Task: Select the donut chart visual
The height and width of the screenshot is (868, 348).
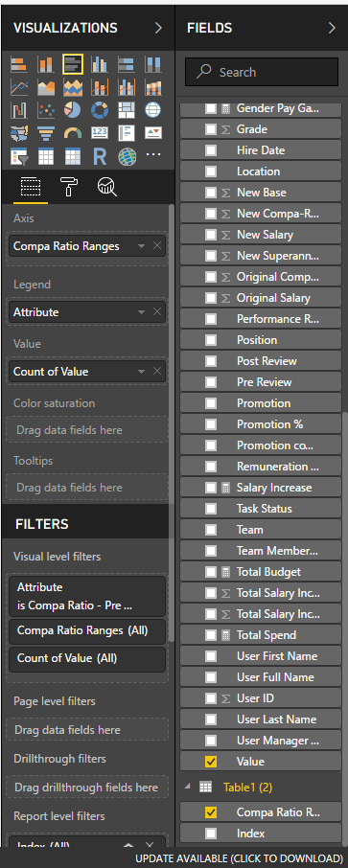Action: tap(100, 110)
